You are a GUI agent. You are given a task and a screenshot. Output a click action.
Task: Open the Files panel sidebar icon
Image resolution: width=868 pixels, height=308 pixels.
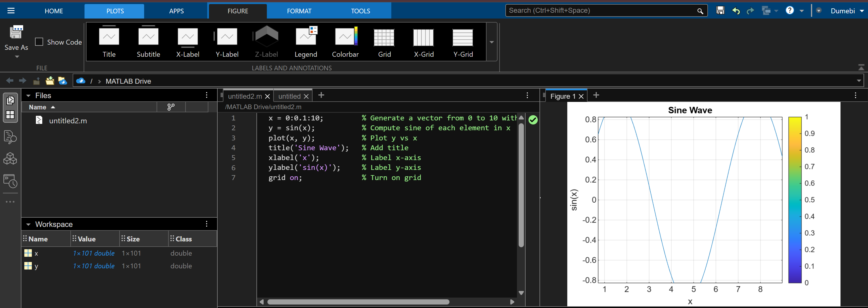(10, 100)
